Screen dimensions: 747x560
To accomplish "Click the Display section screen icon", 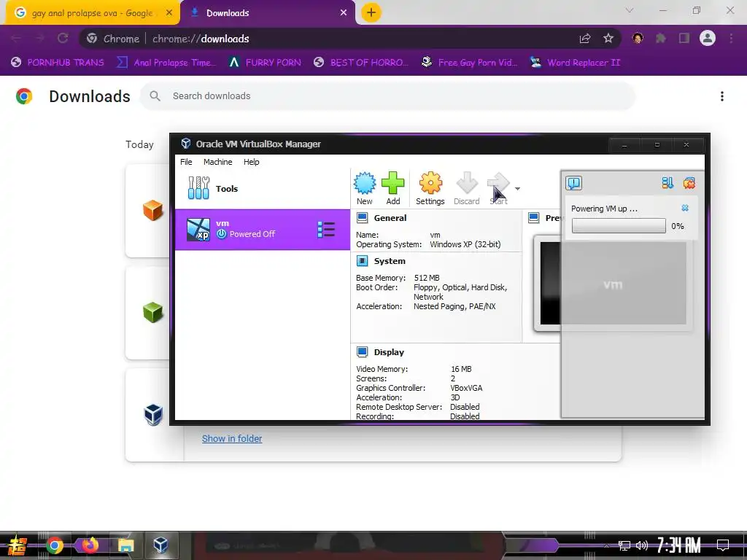I will point(362,352).
